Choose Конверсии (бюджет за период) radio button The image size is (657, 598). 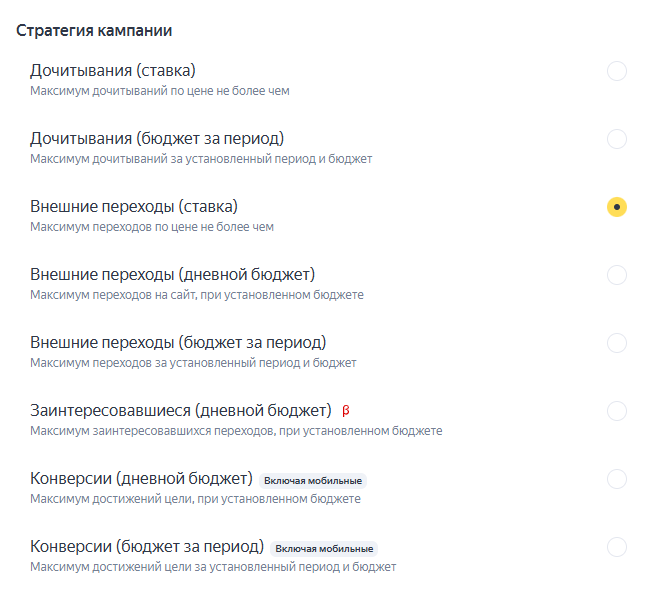617,547
